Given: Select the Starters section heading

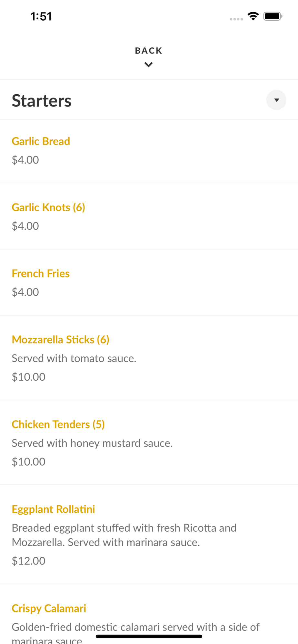Looking at the screenshot, I should coord(42,100).
